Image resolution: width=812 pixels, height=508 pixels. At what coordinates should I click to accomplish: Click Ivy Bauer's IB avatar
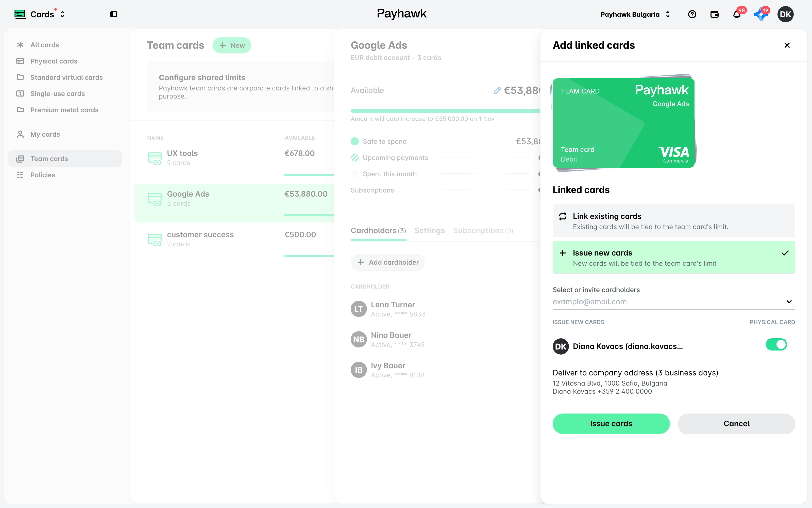coord(359,370)
